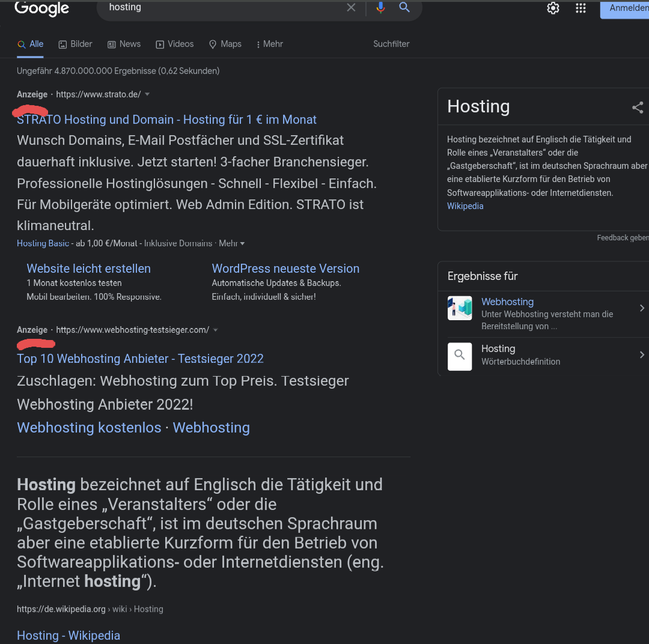This screenshot has width=649, height=644.
Task: Open WordPress neueste Version sitelink
Action: click(285, 268)
